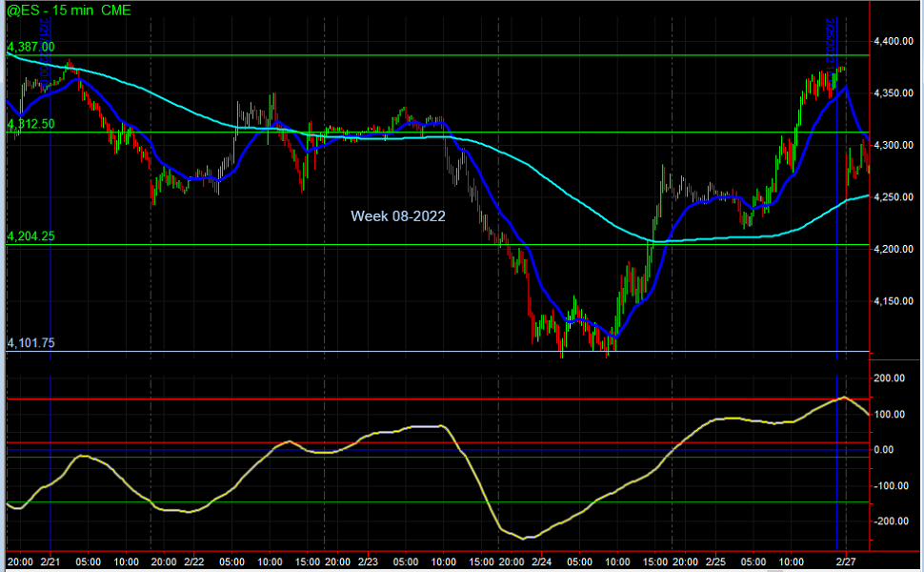The width and height of the screenshot is (924, 572).
Task: Click 4,250 on the price axis
Action: pyautogui.click(x=893, y=197)
